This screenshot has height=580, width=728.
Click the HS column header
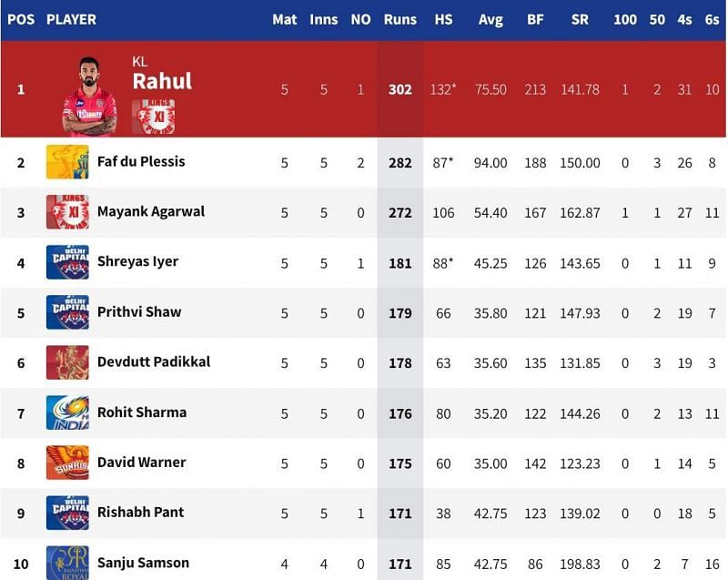(x=443, y=19)
